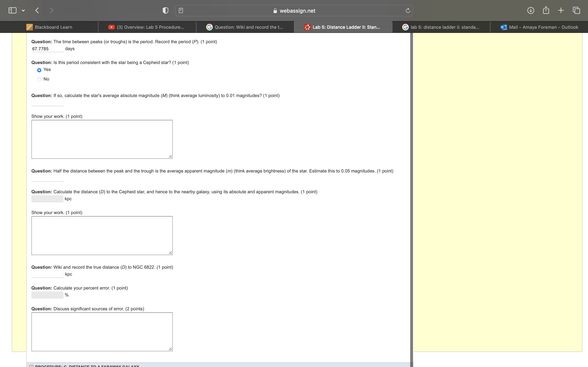Click the Share icon in toolbar
Screen dimensions: 588x367
click(546, 10)
